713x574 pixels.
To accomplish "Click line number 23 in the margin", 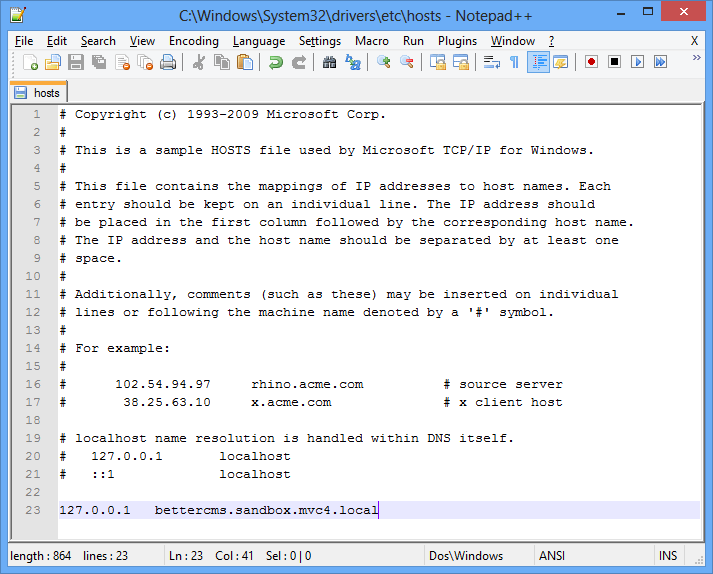I will [x=33, y=510].
